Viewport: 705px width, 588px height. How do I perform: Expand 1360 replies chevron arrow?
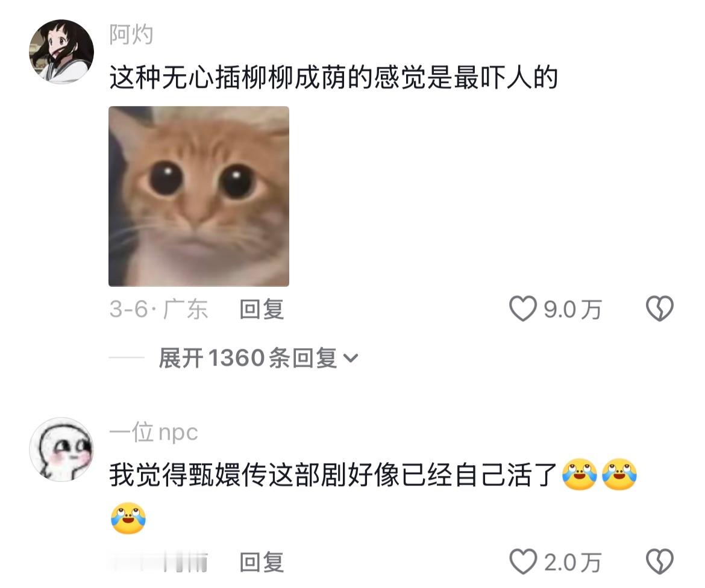tap(350, 358)
